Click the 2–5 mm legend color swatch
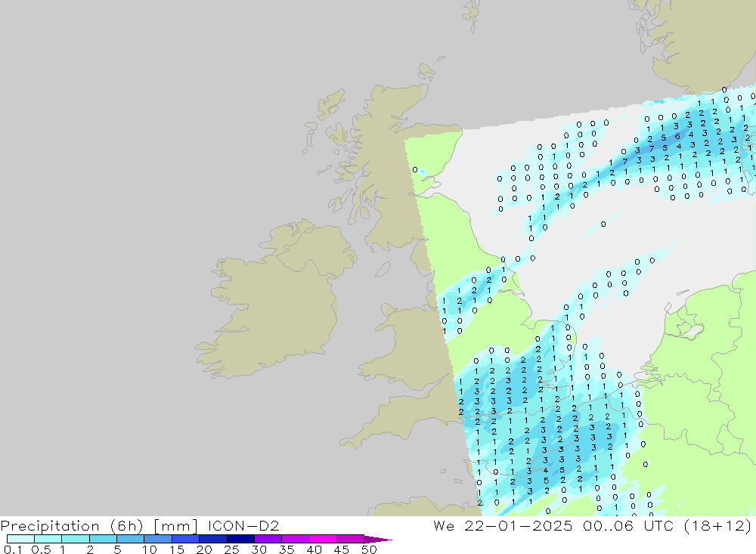Screen dimensions: 756x554 (x=103, y=539)
